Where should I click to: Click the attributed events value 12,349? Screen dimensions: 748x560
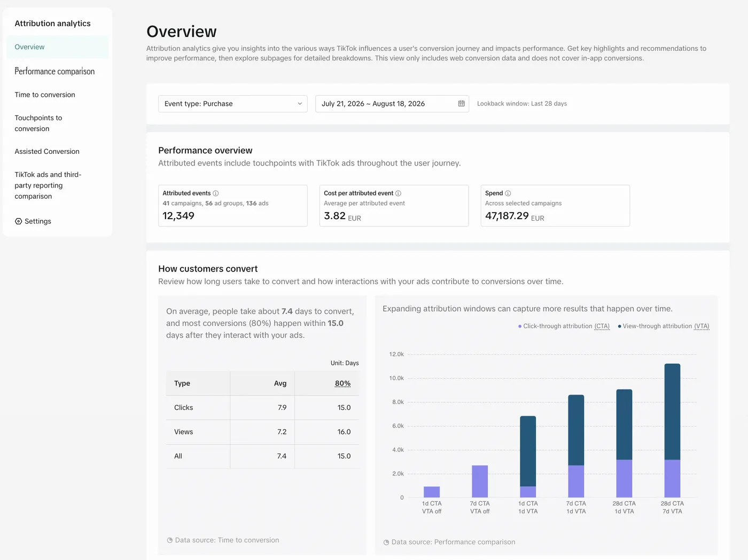pyautogui.click(x=178, y=216)
